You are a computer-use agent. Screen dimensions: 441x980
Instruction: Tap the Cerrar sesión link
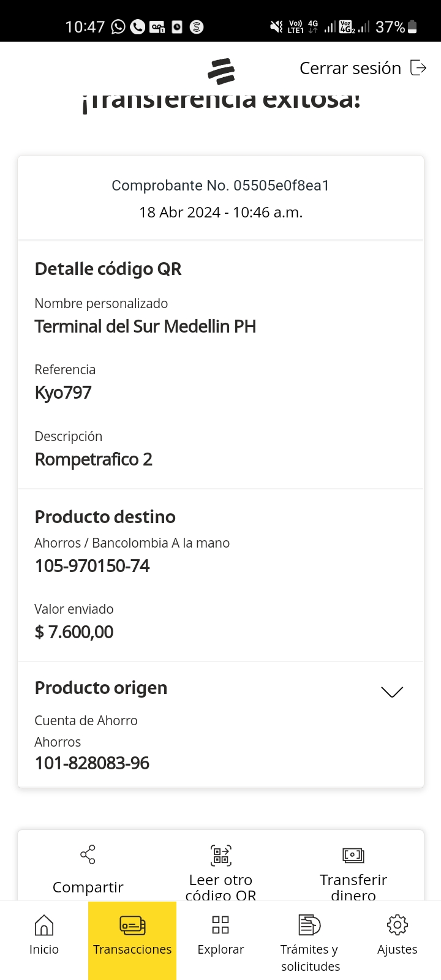click(x=350, y=68)
